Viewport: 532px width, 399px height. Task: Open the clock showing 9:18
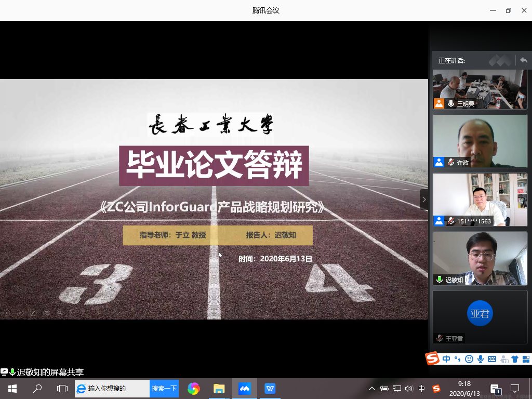click(x=464, y=389)
